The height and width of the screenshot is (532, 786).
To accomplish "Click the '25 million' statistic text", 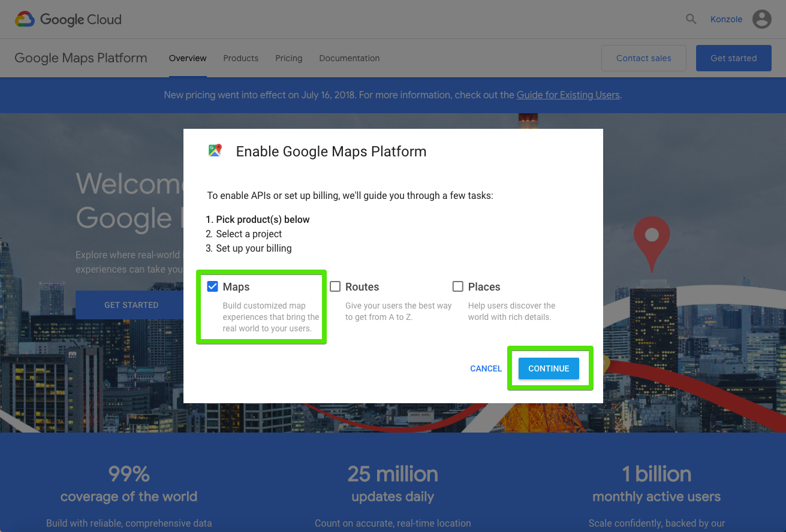I will tap(393, 474).
